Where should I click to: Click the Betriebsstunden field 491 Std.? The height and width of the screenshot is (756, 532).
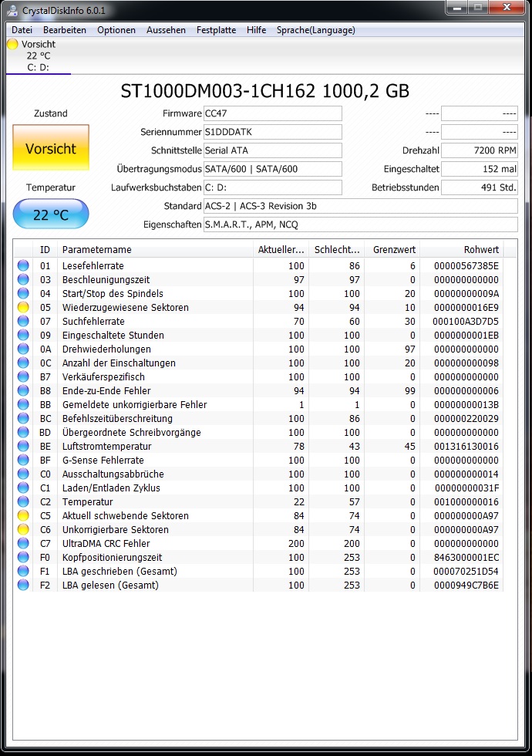[480, 187]
